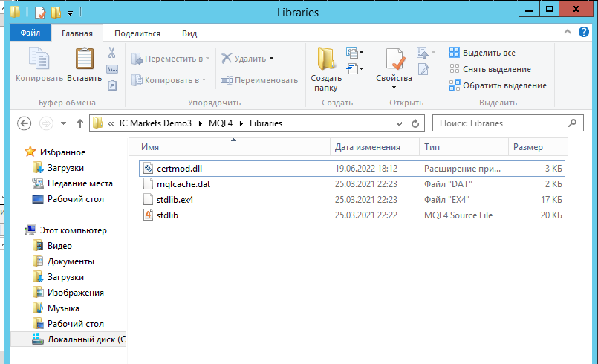Click the blue Help question mark icon
Viewport: 598px width, 364px height.
(x=583, y=32)
